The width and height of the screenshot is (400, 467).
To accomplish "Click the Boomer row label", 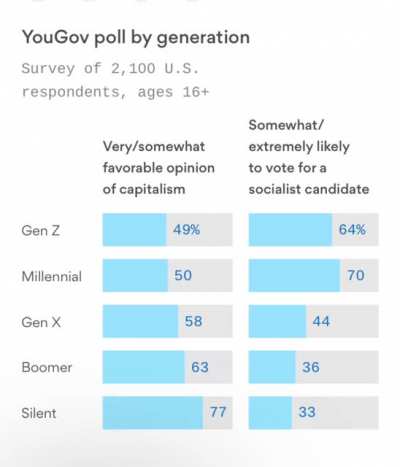I will click(x=47, y=368).
